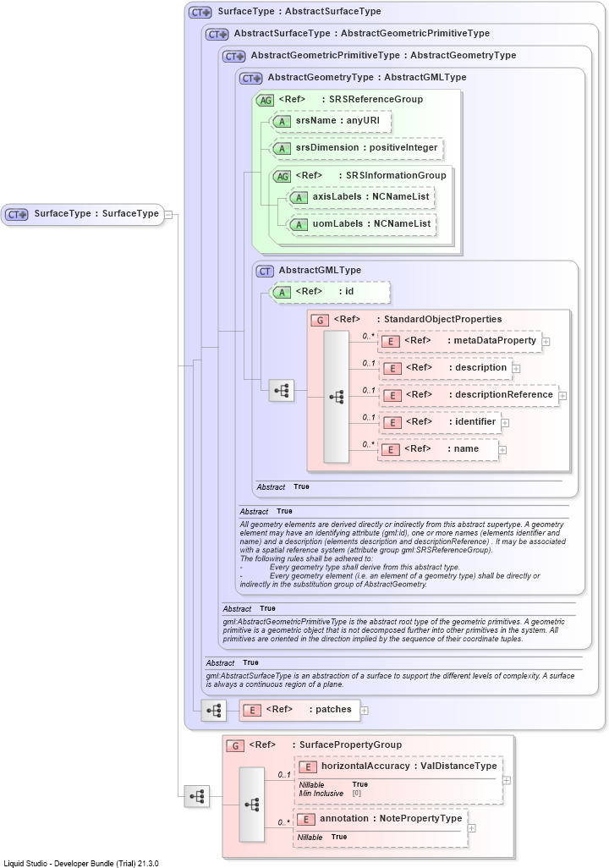
Task: Click 'gml:AbstractSurfaceType is an abstraction' documentation text
Action: coord(390,680)
